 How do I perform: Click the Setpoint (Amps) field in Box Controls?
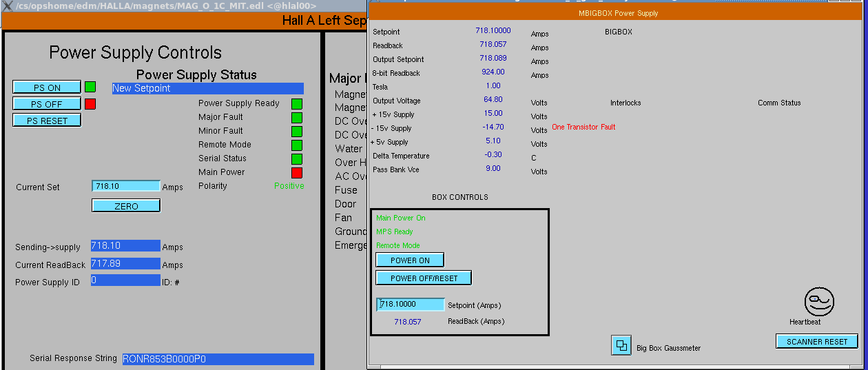[x=411, y=305]
